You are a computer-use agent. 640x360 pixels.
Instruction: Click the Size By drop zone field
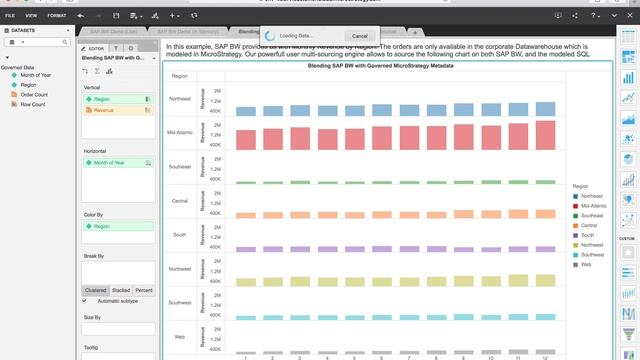(118, 329)
